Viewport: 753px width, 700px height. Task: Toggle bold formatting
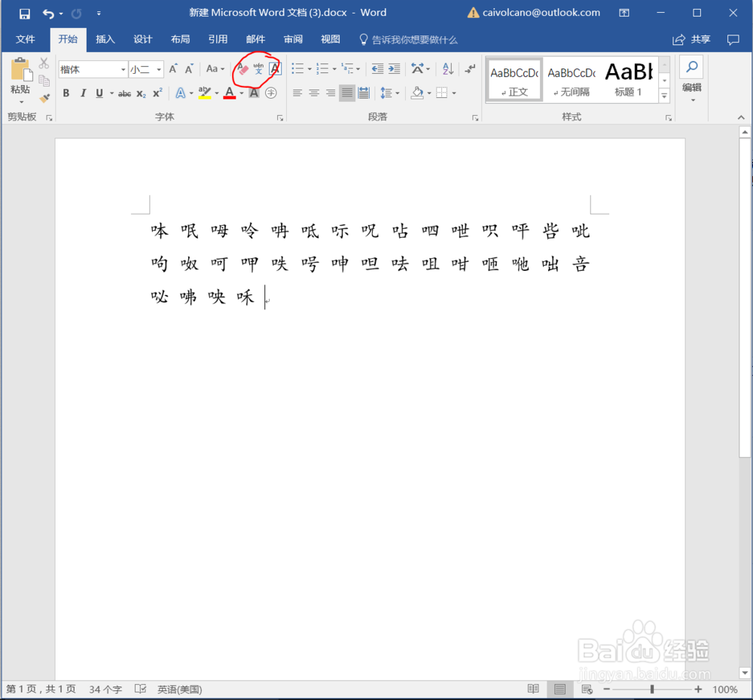click(66, 93)
